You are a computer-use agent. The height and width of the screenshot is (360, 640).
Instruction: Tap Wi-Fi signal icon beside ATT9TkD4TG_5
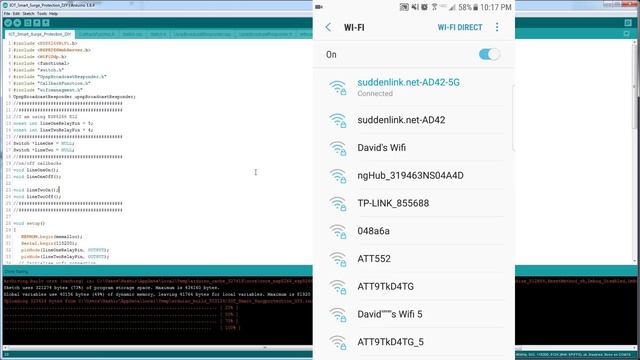pyautogui.click(x=338, y=342)
